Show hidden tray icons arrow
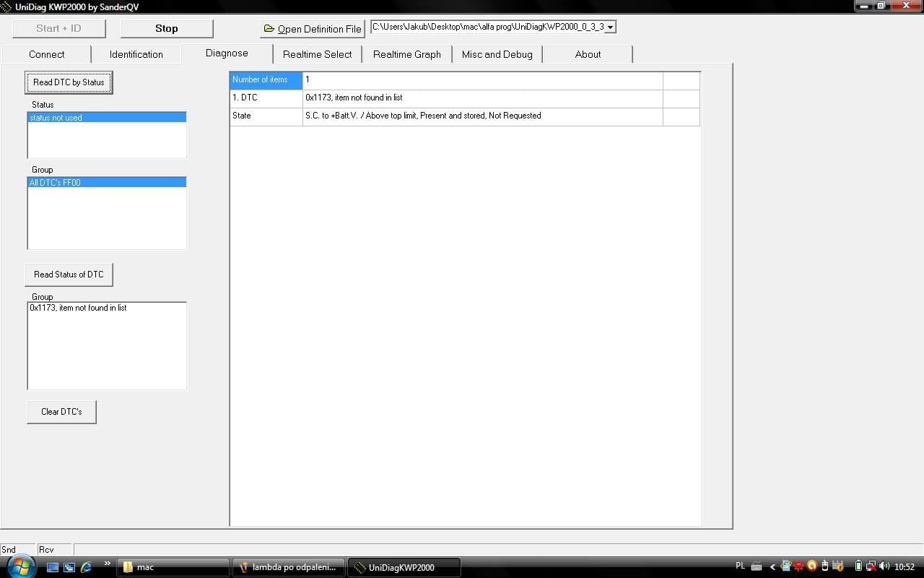 [x=772, y=567]
